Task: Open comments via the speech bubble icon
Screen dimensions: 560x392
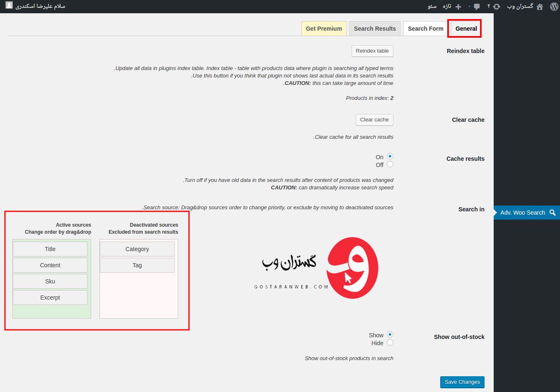Action: click(x=477, y=7)
